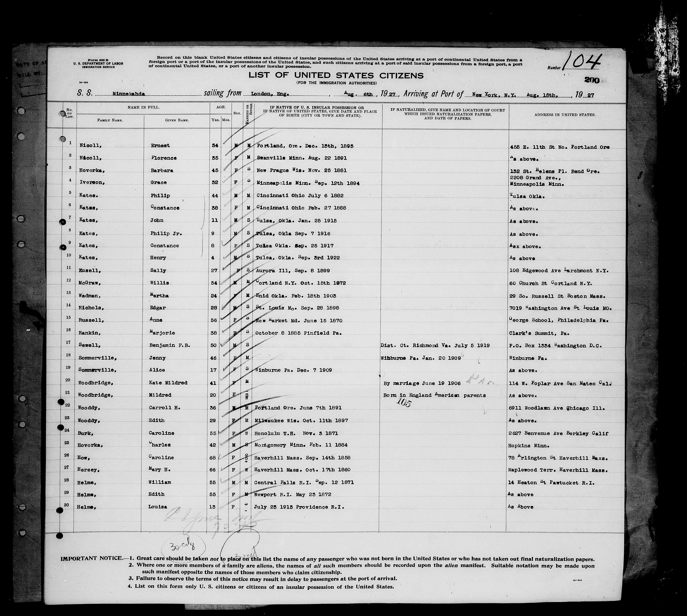Viewport: 687px width, 616px height.
Task: Click family name 'Iverson,'
Action: coord(92,183)
